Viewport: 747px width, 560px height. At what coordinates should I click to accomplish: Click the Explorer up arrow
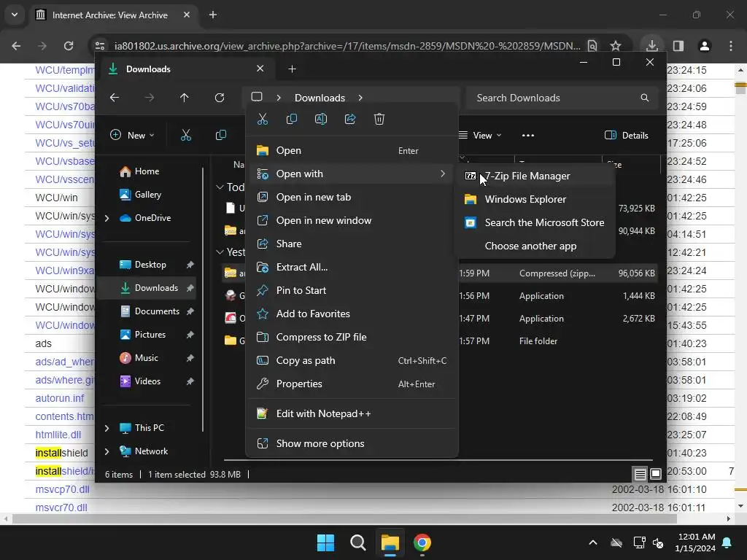(x=185, y=98)
